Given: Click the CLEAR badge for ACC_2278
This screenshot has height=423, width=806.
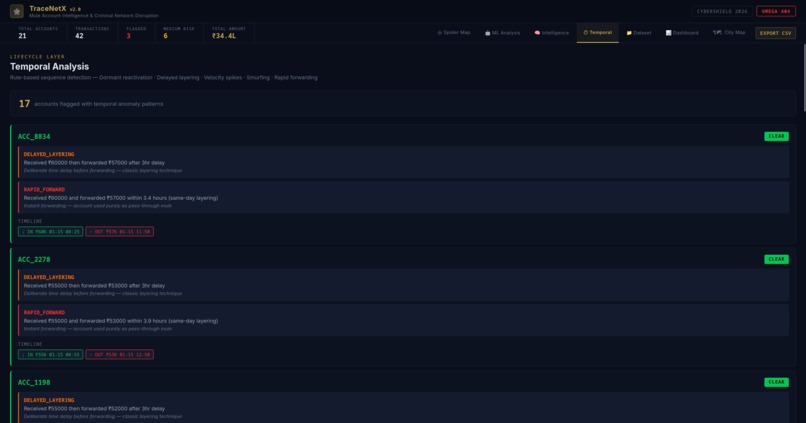Looking at the screenshot, I should pyautogui.click(x=776, y=259).
